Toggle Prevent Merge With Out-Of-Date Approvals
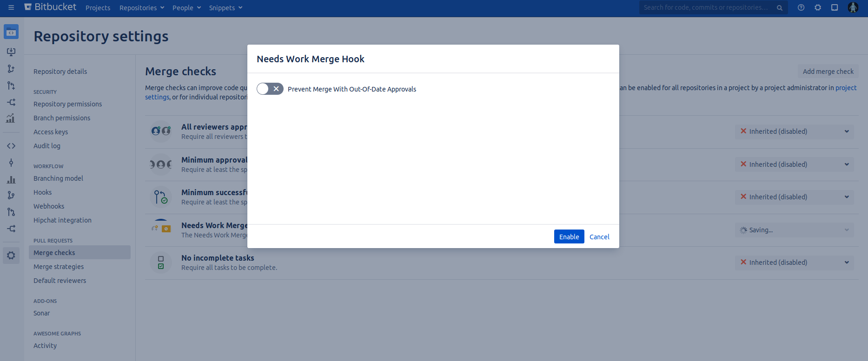Screen dimensions: 868x361 [x=270, y=89]
